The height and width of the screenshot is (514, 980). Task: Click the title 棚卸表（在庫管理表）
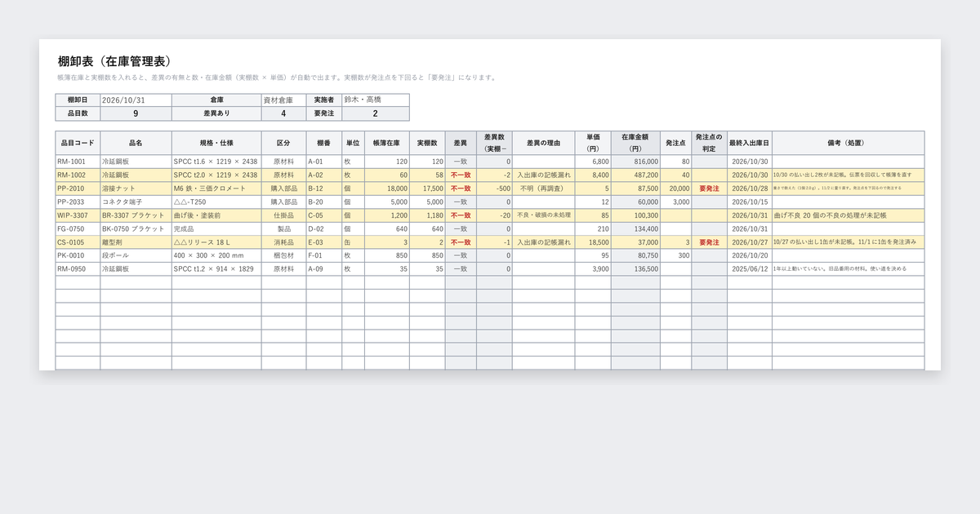click(x=114, y=61)
